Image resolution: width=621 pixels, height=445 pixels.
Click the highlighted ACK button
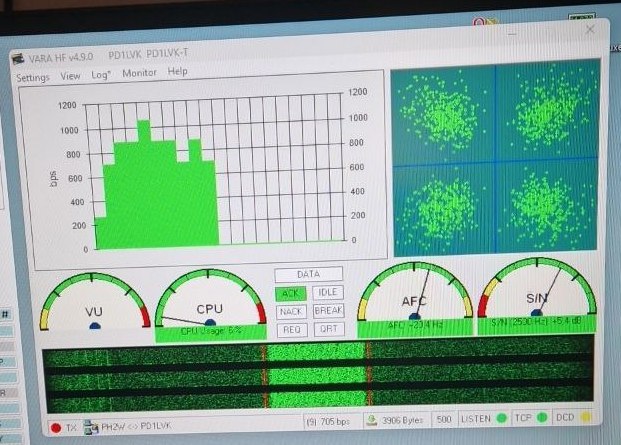[290, 293]
